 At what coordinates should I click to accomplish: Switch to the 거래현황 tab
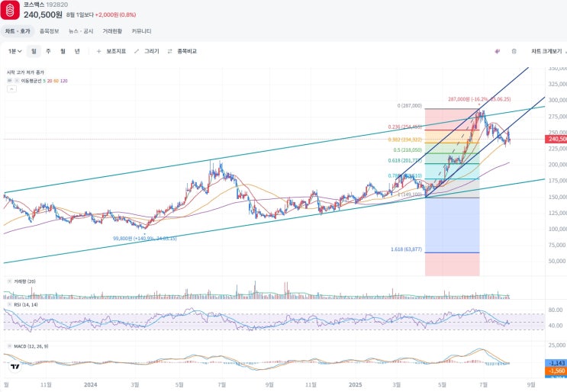pos(112,31)
